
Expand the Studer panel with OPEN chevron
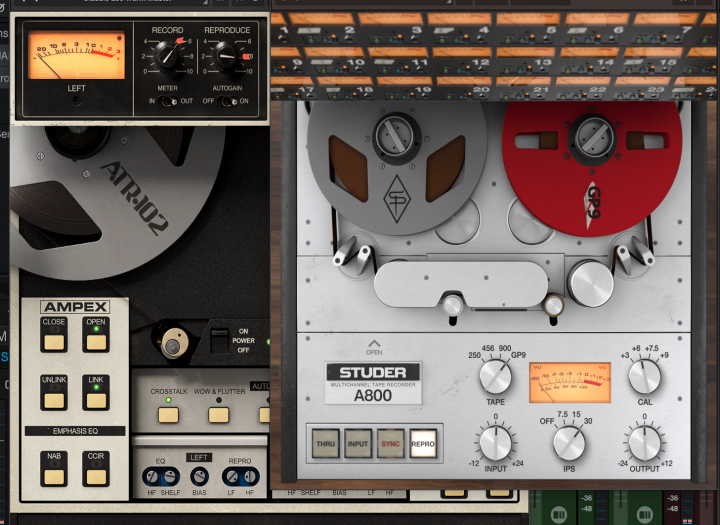374,343
